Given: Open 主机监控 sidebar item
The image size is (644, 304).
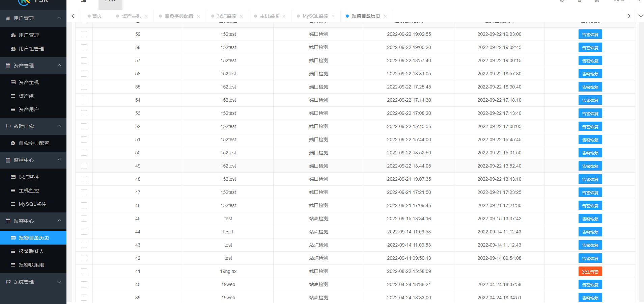Looking at the screenshot, I should tap(33, 191).
